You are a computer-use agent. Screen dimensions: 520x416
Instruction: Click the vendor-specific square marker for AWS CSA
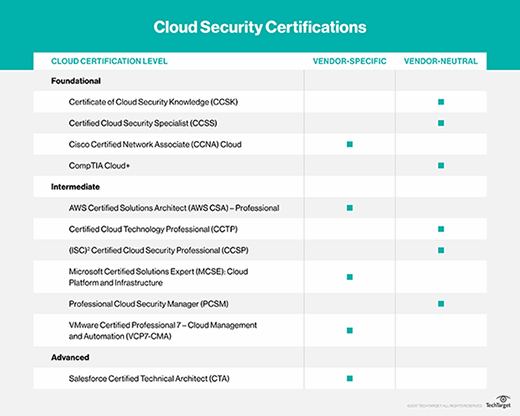[350, 208]
